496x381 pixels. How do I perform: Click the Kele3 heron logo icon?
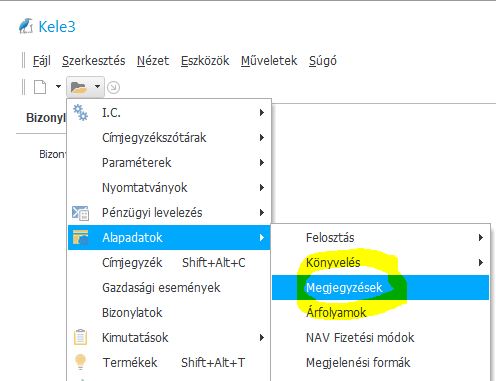point(26,26)
